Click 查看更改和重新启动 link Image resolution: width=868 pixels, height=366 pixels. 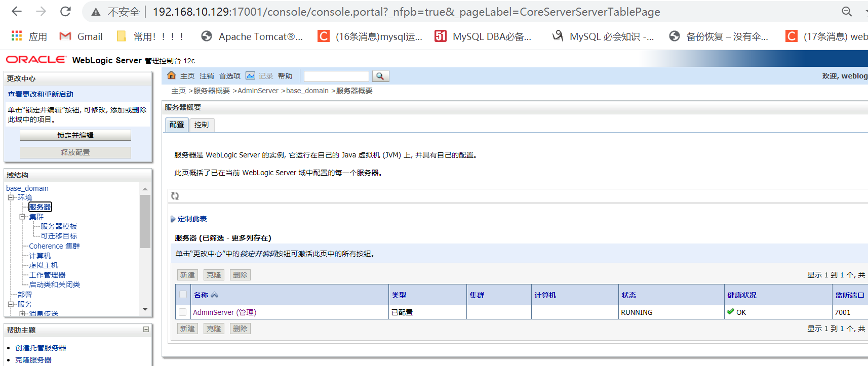pyautogui.click(x=41, y=94)
